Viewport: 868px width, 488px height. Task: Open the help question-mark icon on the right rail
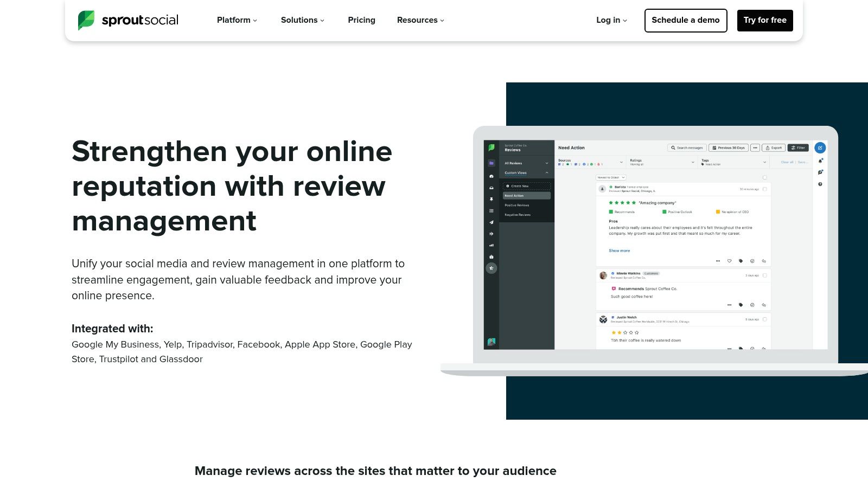point(820,184)
